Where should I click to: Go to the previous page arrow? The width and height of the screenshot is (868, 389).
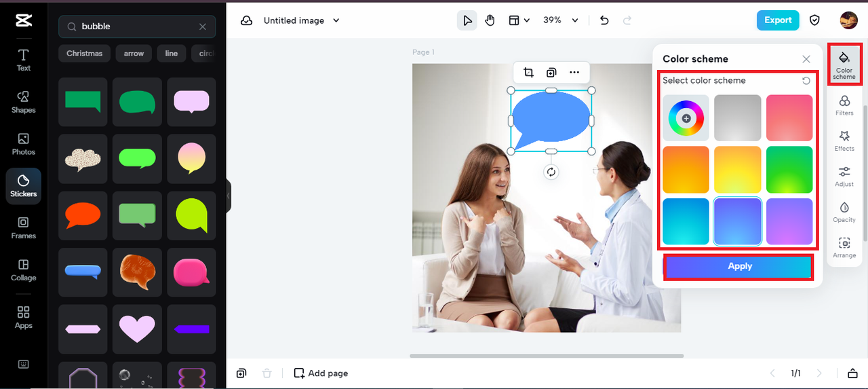tap(772, 373)
